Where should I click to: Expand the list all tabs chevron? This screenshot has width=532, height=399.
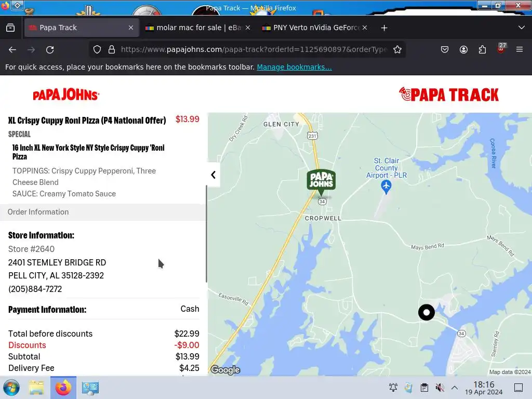coord(522,28)
